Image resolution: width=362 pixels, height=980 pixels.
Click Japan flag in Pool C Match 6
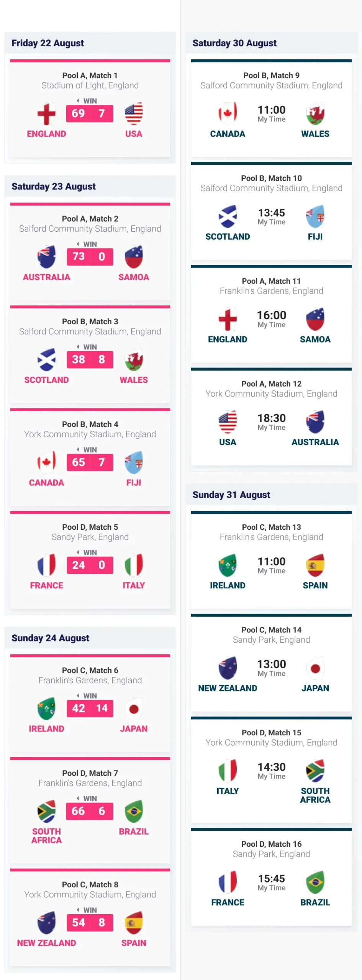(x=134, y=709)
